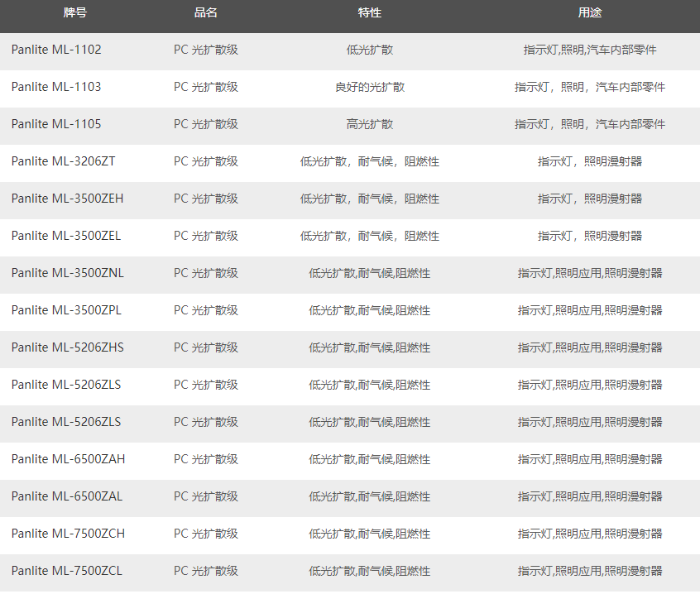Select the Panlite ML-3500ZNL entry
This screenshot has height=594, width=700.
(68, 273)
